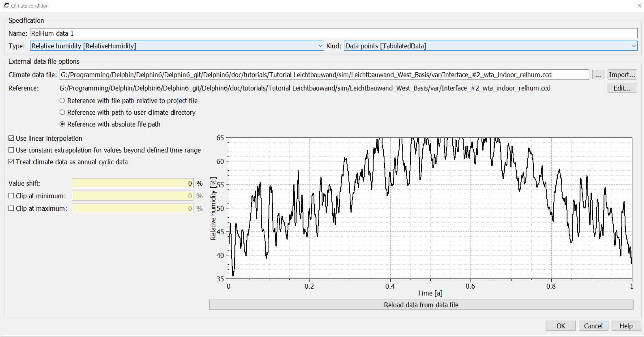Close the Climate condition dialog
Screen dimensions: 644x337
639,6
